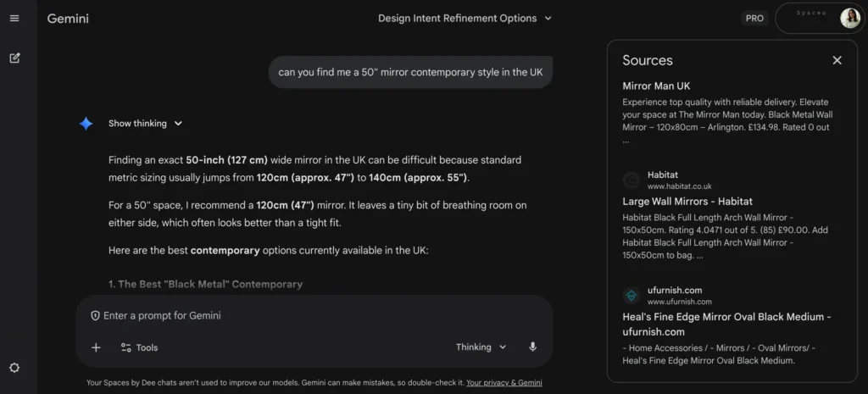Start a new chat with compose icon

coord(14,58)
